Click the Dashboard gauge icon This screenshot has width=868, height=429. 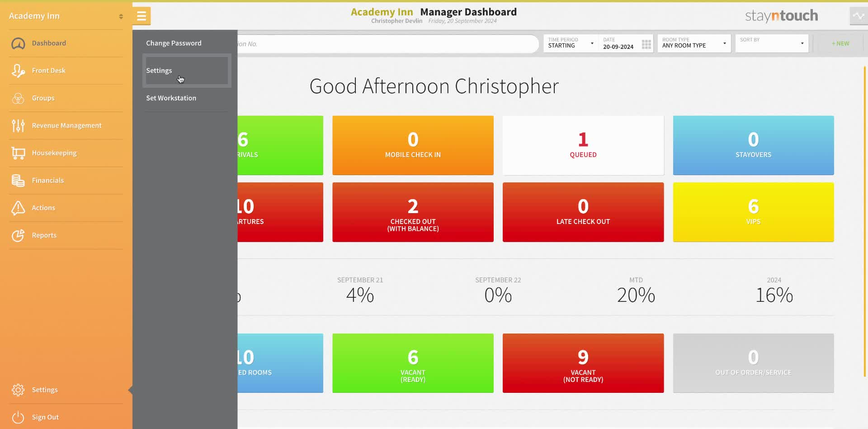[x=18, y=43]
